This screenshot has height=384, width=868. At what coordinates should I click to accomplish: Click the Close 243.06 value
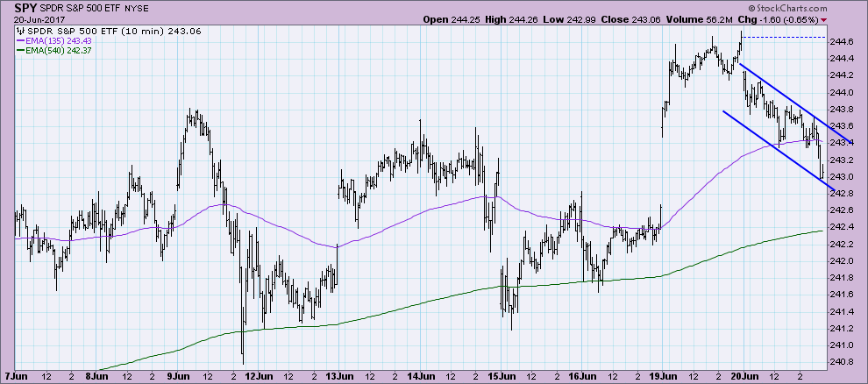tap(631, 20)
